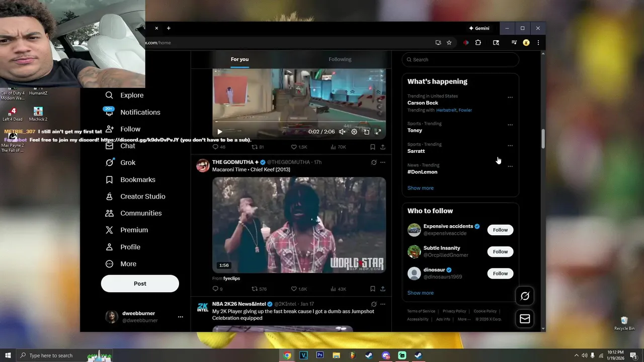Show more trending topics
This screenshot has height=362, width=644.
(420, 188)
